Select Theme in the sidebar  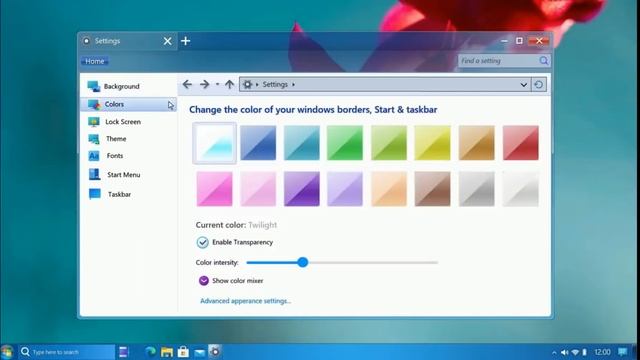(129, 139)
